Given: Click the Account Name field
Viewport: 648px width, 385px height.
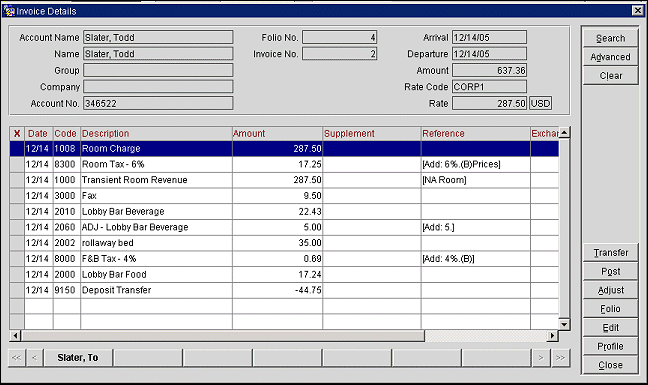Looking at the screenshot, I should click(158, 37).
